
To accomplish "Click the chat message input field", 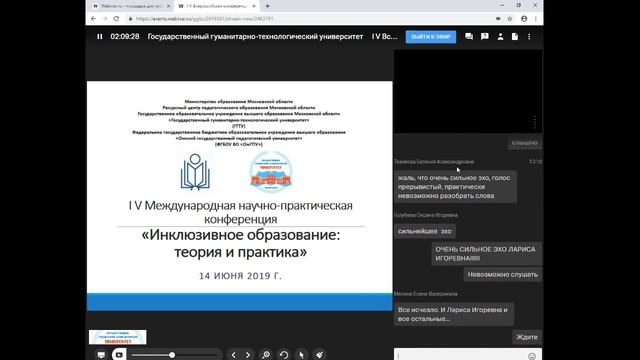I will (x=461, y=356).
